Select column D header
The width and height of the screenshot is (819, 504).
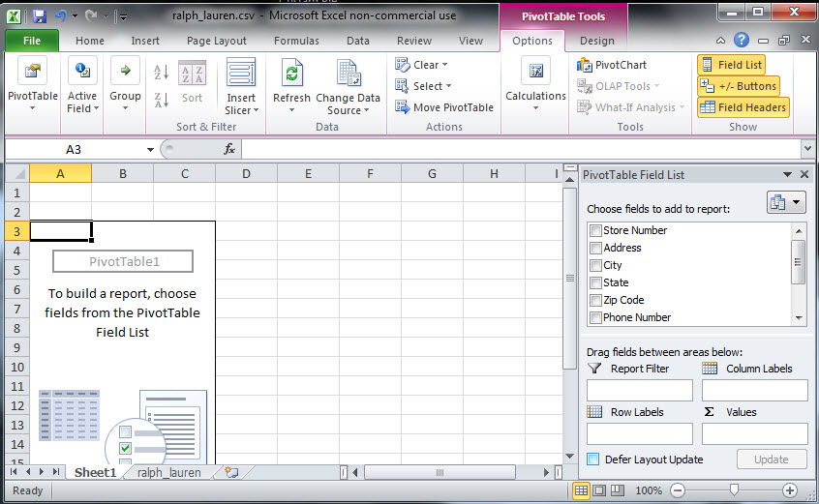point(246,174)
